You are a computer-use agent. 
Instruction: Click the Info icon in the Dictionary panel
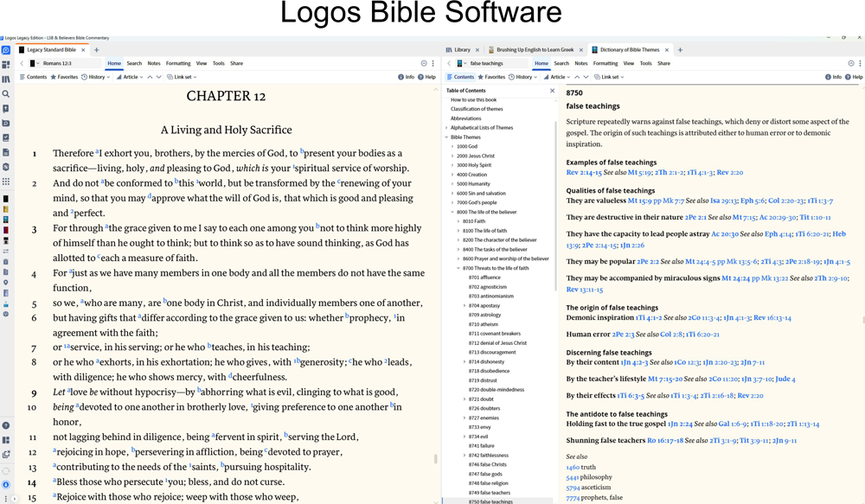[x=833, y=77]
